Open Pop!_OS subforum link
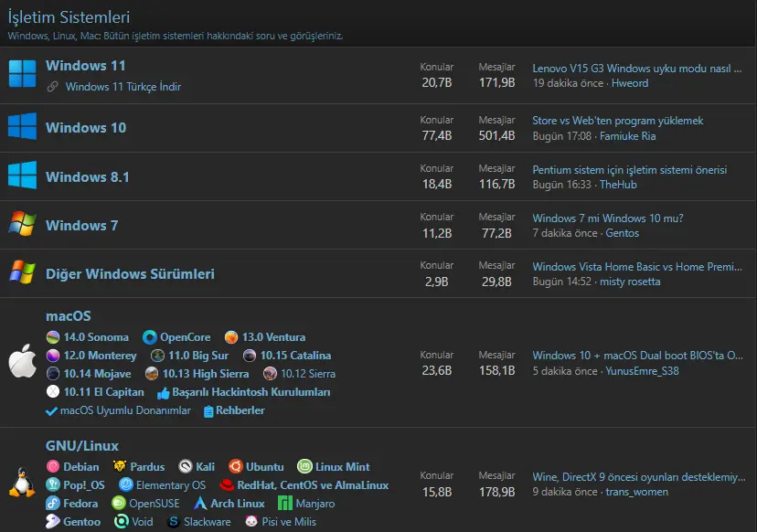 click(84, 484)
